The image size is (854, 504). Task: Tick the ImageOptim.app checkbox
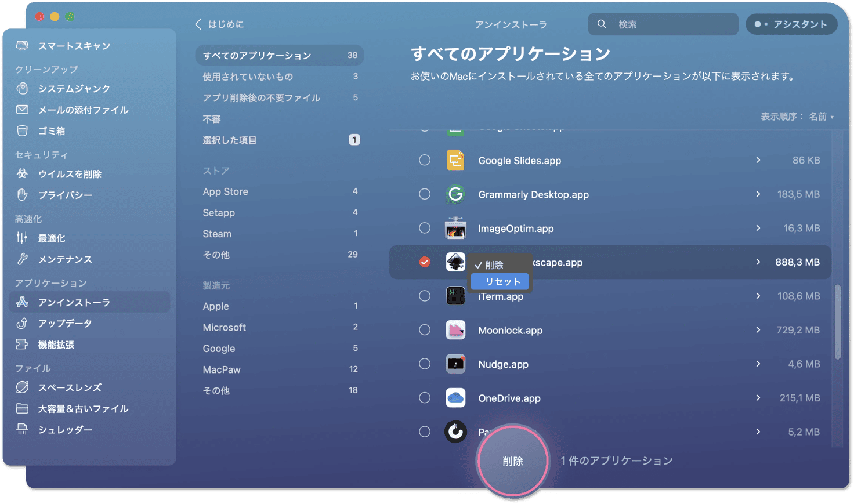425,228
